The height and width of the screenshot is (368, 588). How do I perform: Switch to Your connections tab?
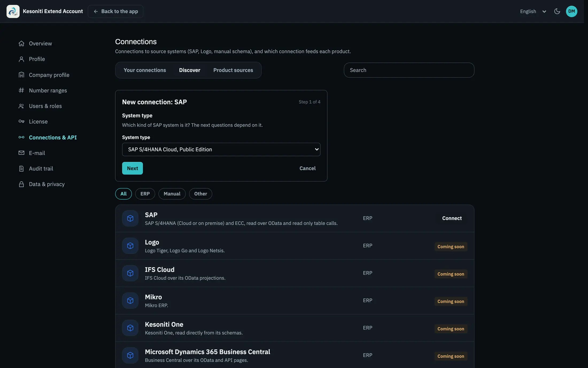coord(145,70)
